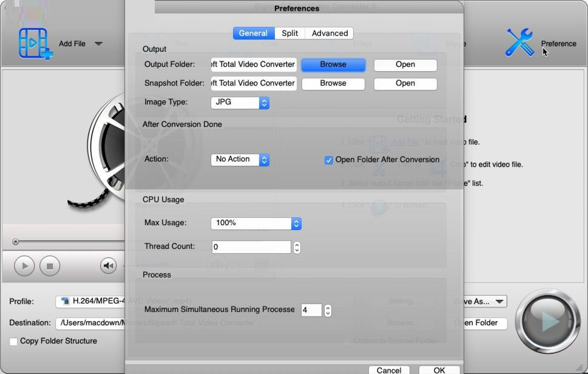The image size is (588, 374).
Task: Click the Maximum Simultaneous Running Processes field
Action: (311, 310)
